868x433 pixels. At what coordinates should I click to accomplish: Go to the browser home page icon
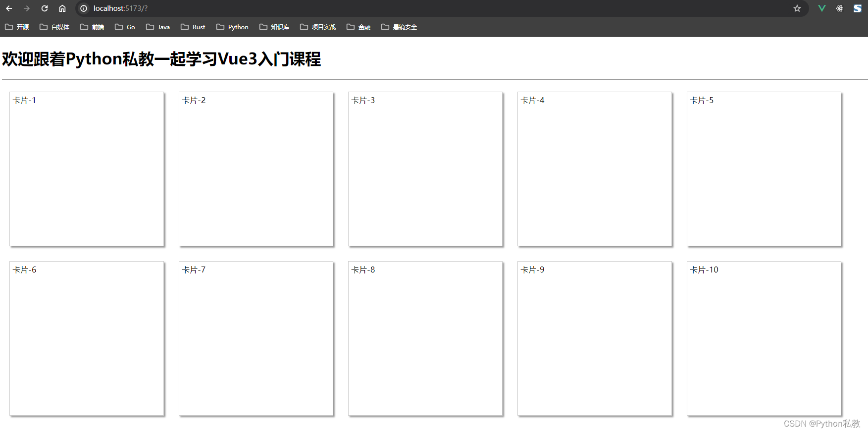(62, 8)
